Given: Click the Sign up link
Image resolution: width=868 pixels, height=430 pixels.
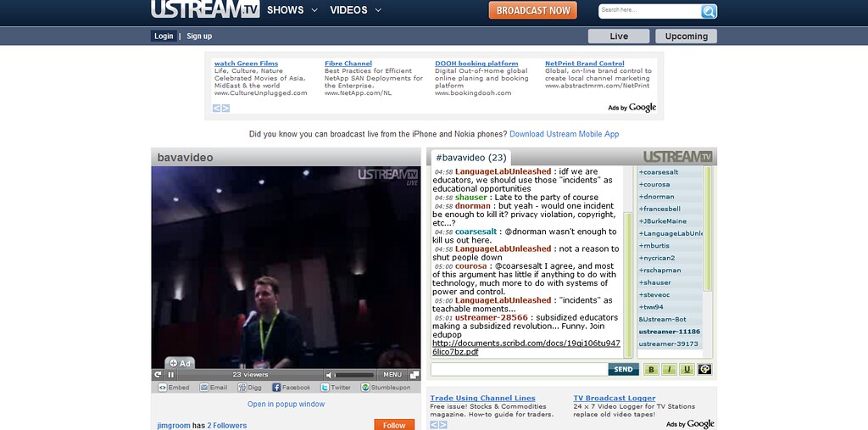Looking at the screenshot, I should [199, 36].
